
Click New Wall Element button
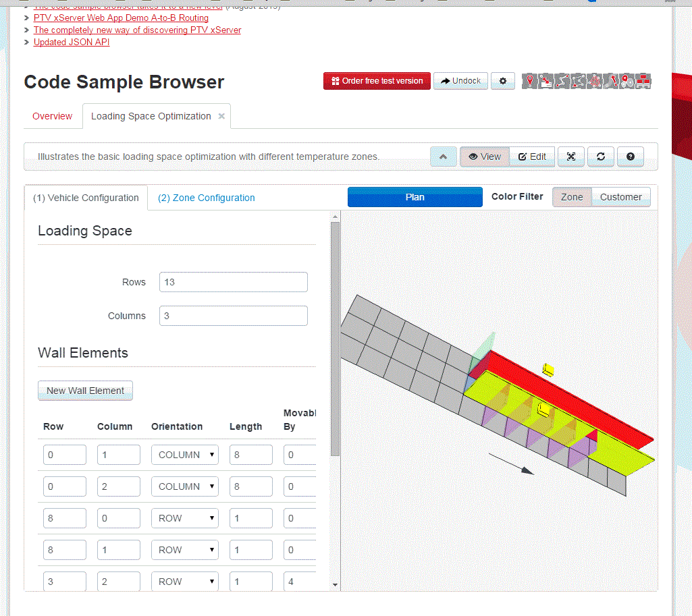point(85,391)
